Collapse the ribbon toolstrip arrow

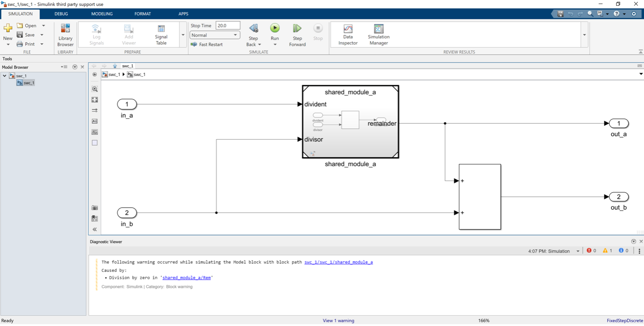(640, 52)
